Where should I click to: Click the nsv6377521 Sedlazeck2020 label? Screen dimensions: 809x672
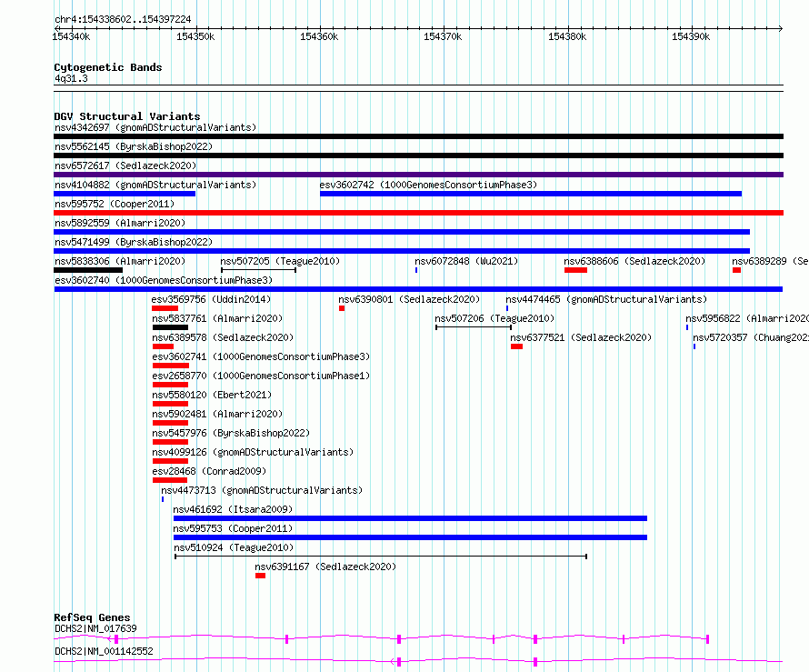581,337
